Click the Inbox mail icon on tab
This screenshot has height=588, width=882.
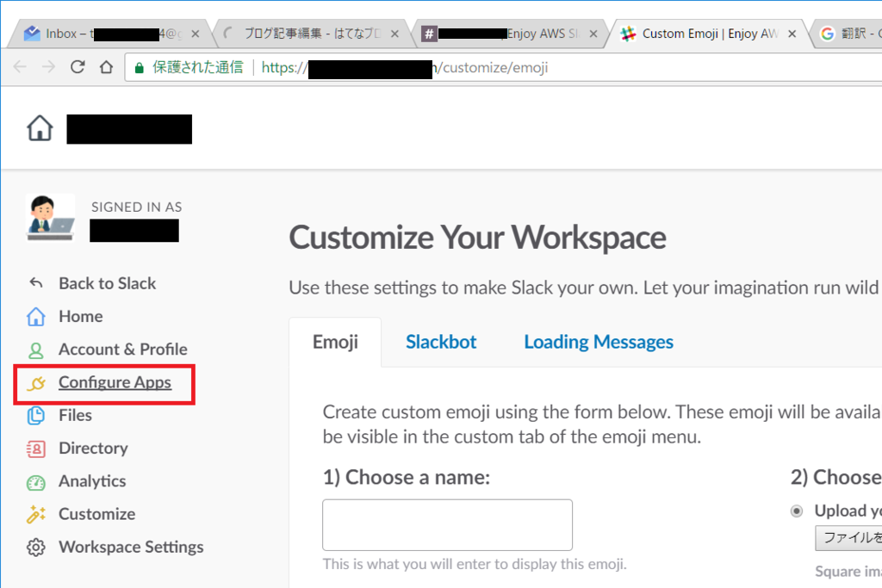point(32,34)
